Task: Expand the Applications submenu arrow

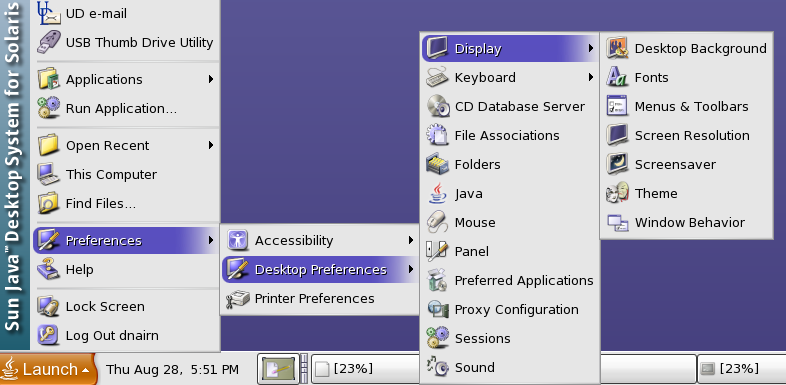Action: pos(211,79)
